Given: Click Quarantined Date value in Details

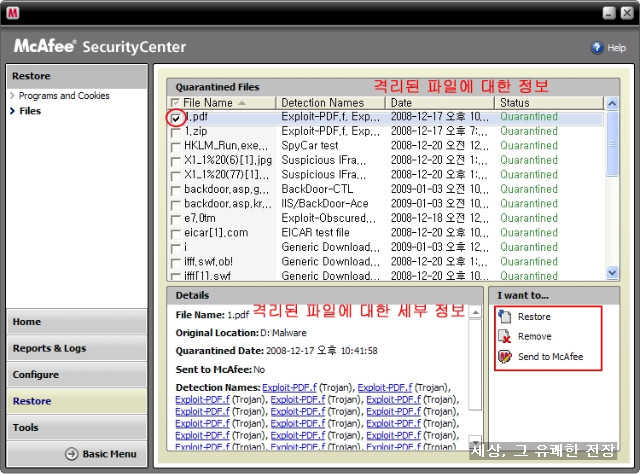Looking at the screenshot, I should tap(321, 351).
